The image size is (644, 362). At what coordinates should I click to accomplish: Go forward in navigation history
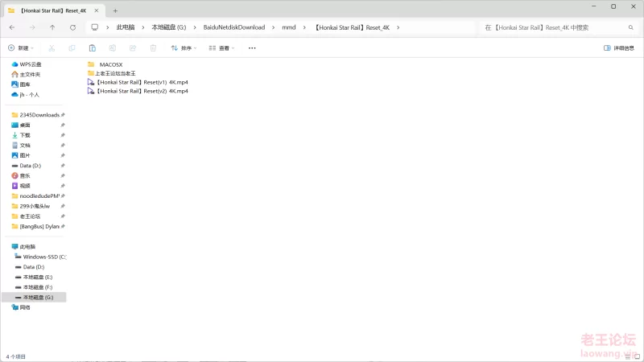click(32, 27)
